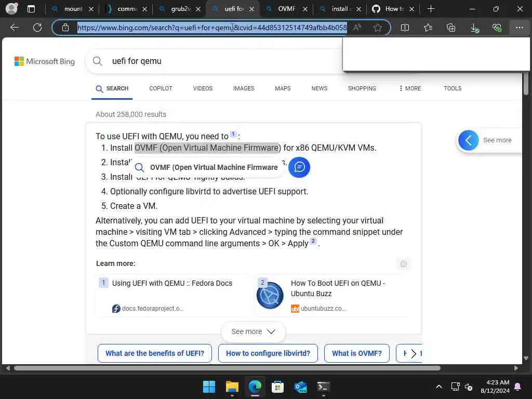The image size is (532, 399).
Task: Click the horizontal scrollbar at the page bottom
Action: [x=228, y=368]
